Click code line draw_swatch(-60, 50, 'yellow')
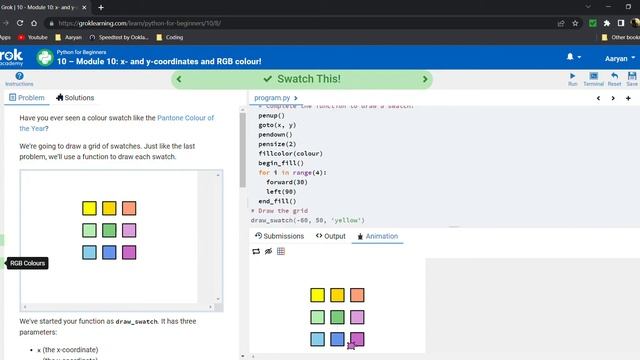The height and width of the screenshot is (360, 640). click(307, 220)
